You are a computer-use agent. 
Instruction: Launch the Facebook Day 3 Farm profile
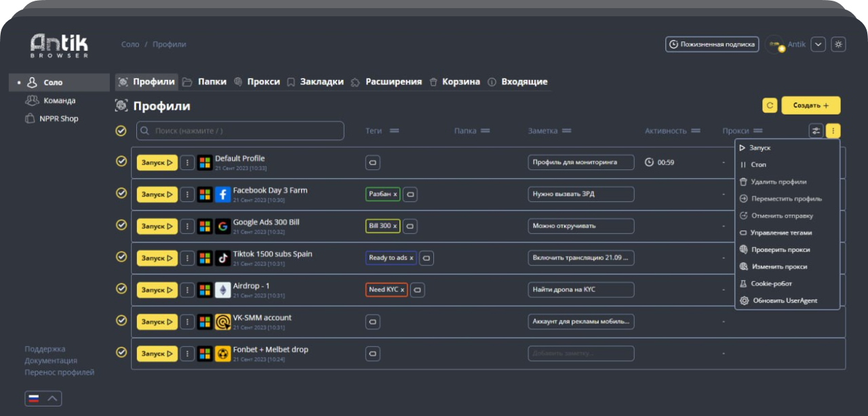pos(157,194)
